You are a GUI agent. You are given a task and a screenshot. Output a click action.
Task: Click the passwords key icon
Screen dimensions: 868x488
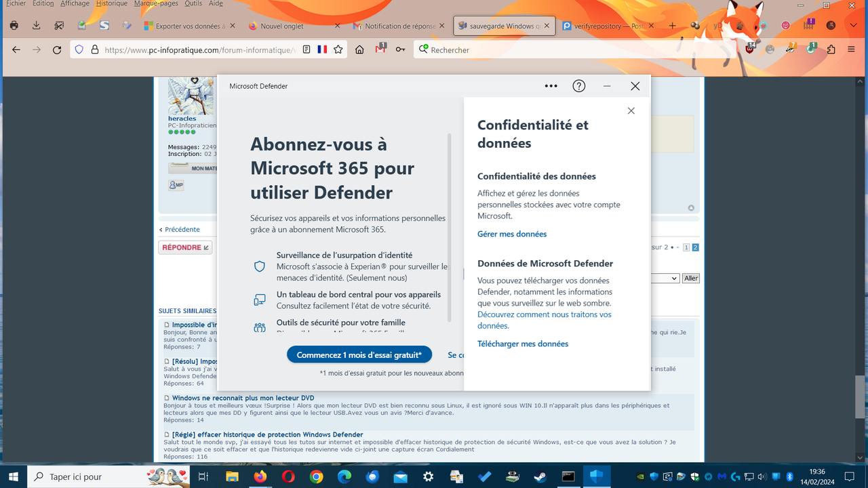[x=401, y=49]
